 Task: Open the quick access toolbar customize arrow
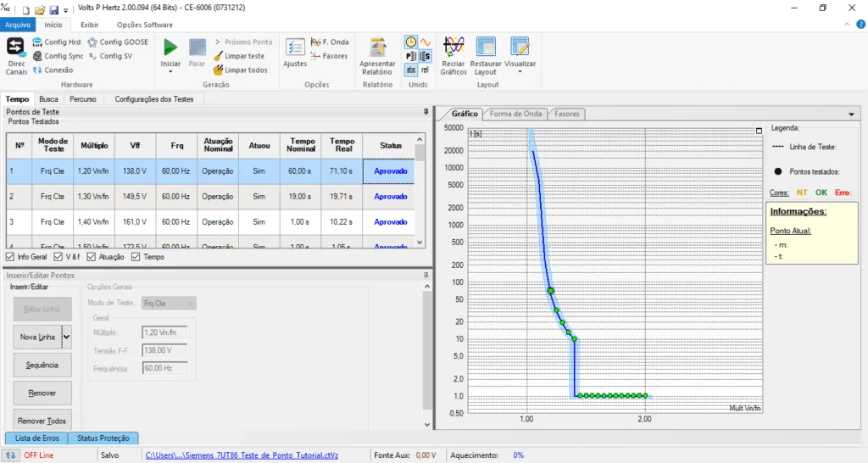click(x=66, y=10)
